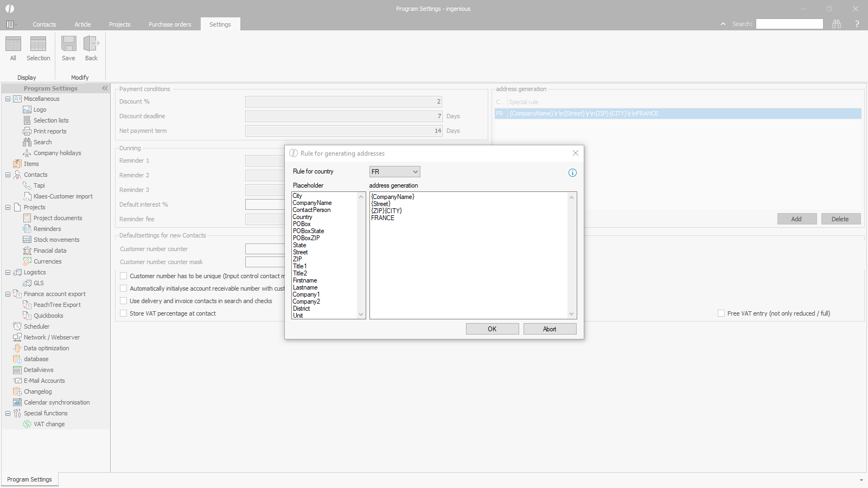Switch to the Purchase orders tab

coord(170,24)
